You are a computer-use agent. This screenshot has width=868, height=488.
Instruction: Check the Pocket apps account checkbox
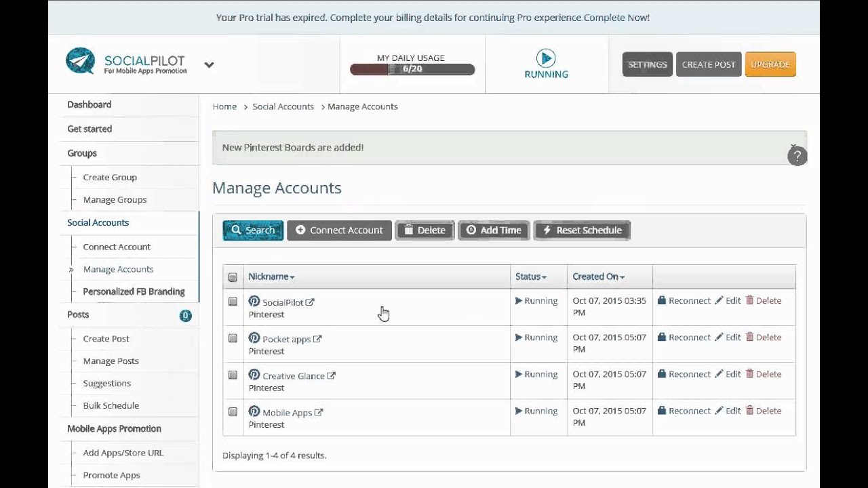[233, 338]
